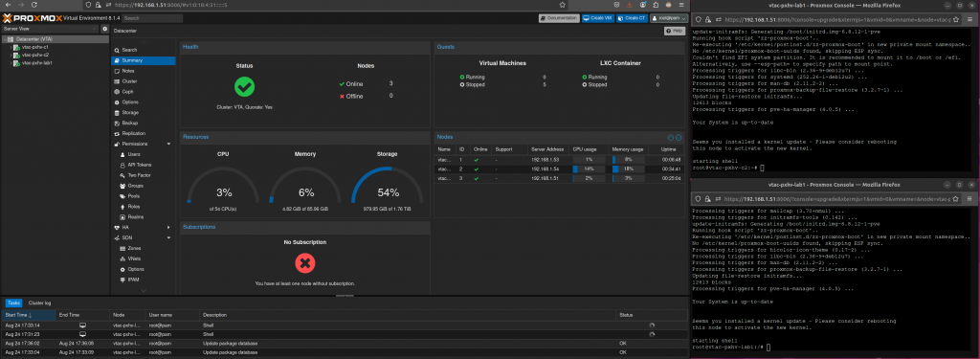This screenshot has width=980, height=359.
Task: Select node row with address 192.168.1.53
Action: pyautogui.click(x=559, y=160)
